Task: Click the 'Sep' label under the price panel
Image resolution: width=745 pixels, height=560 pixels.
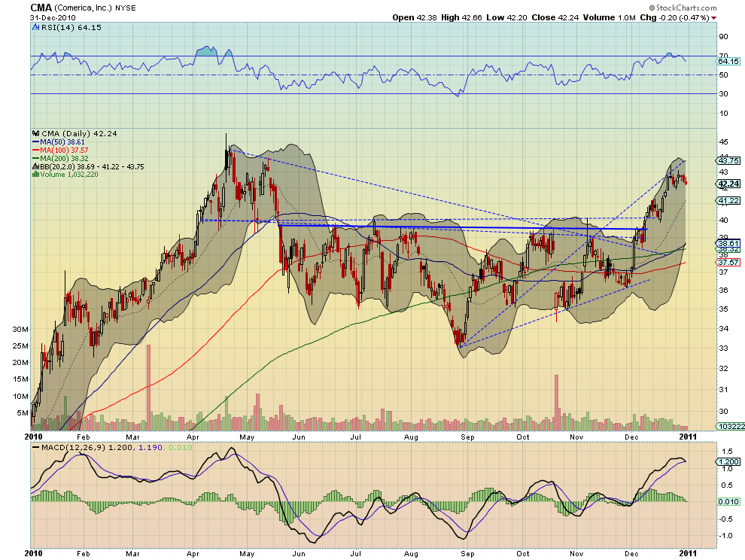Action: point(467,437)
